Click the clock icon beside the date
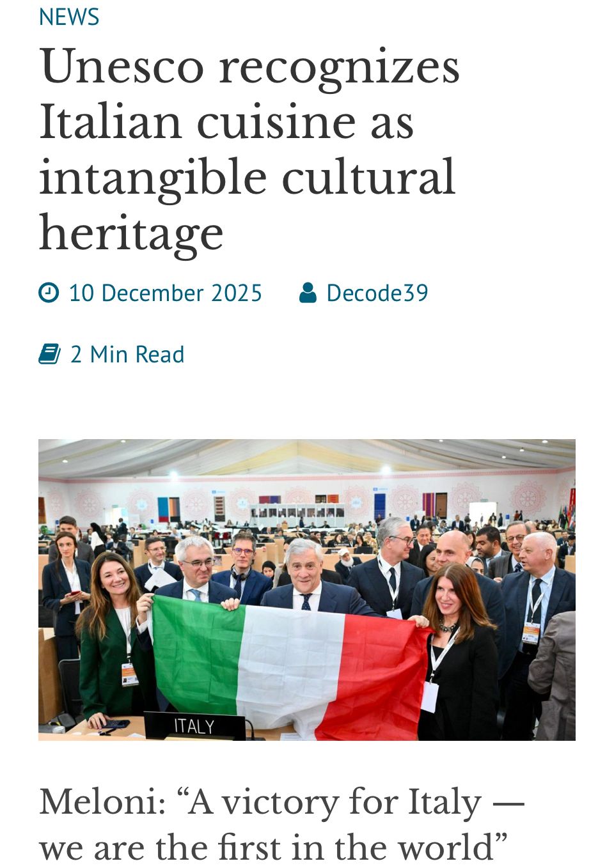This screenshot has height=868, width=614. coord(49,293)
